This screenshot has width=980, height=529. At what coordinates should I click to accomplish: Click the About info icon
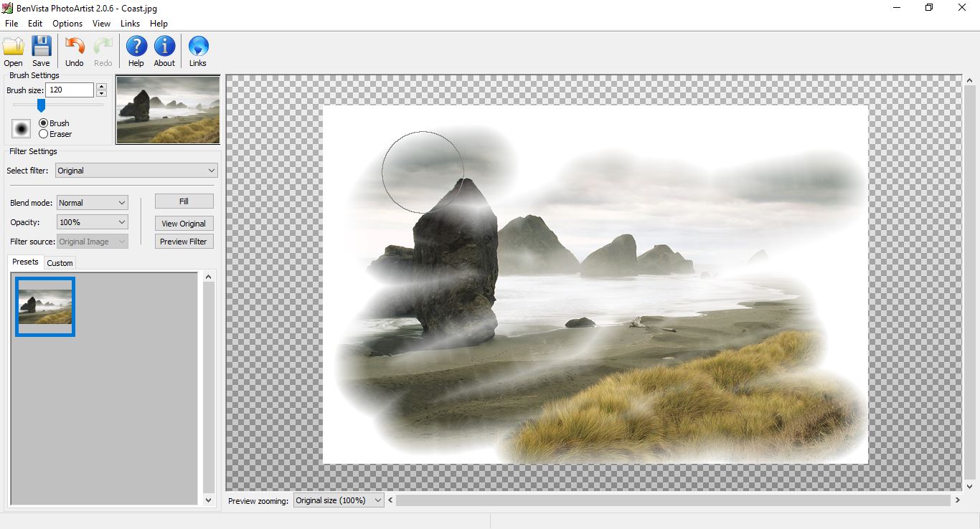[x=164, y=47]
